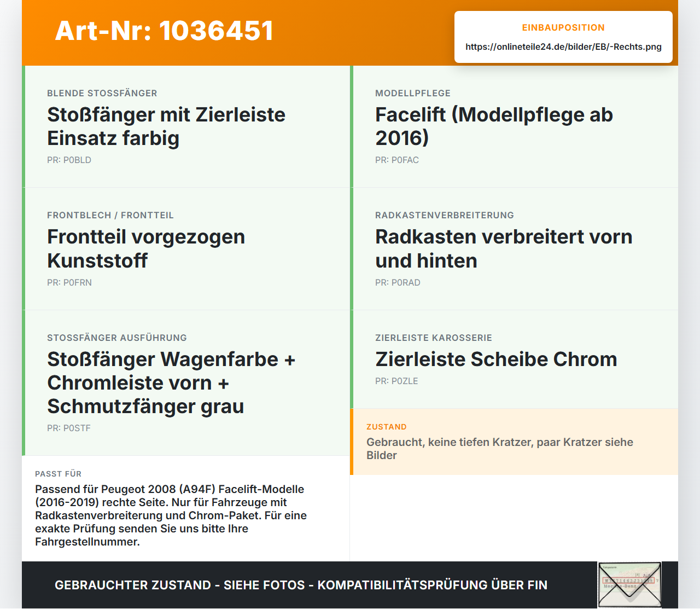Click the ZIERLEISTE KAROSSERIE category label

click(434, 338)
